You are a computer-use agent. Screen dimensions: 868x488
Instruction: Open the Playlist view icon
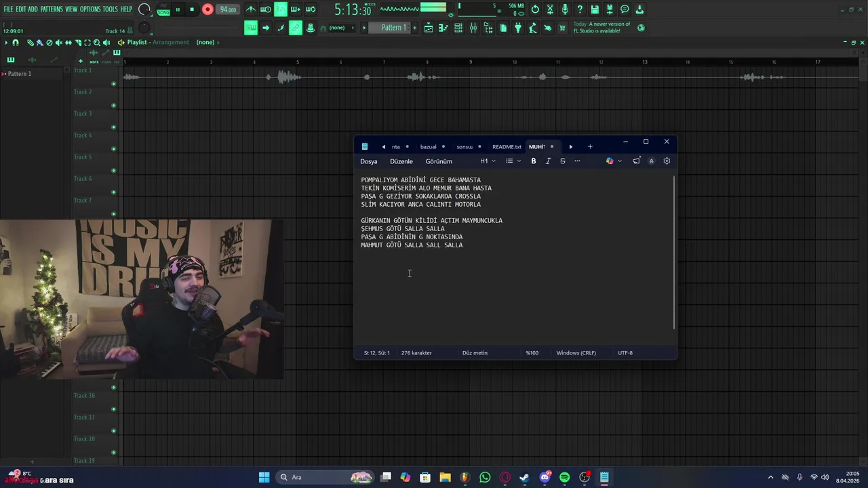[429, 28]
